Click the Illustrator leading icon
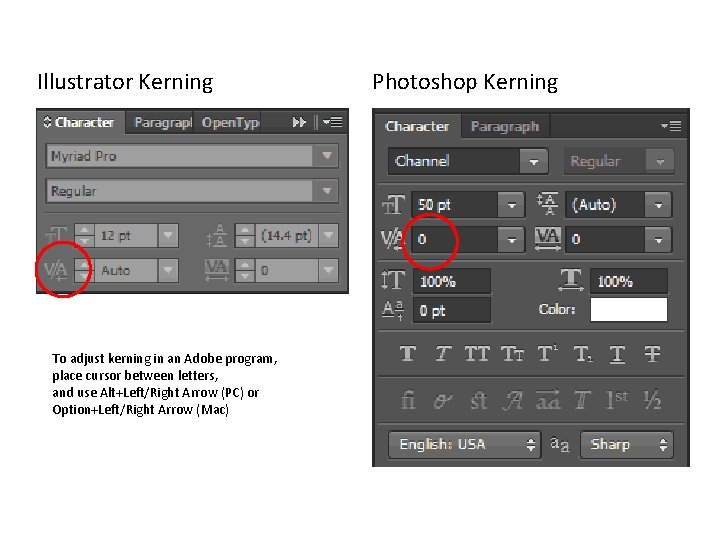Image resolution: width=720 pixels, height=540 pixels. (217, 236)
